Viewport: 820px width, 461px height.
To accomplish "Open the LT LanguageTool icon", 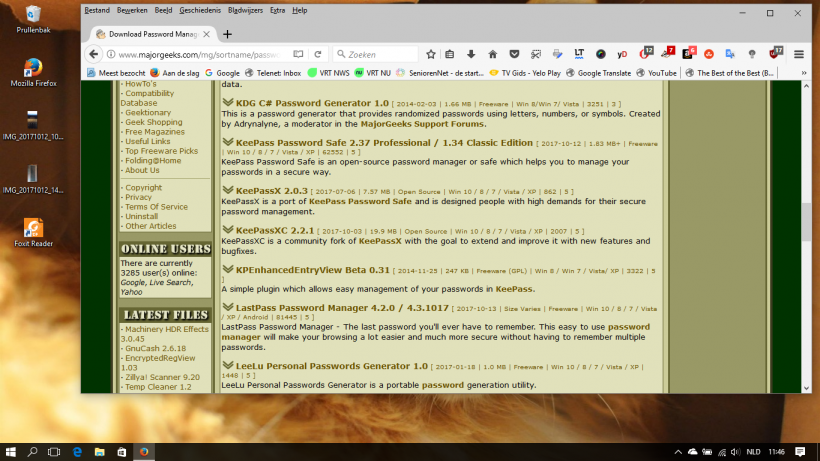I will (579, 54).
